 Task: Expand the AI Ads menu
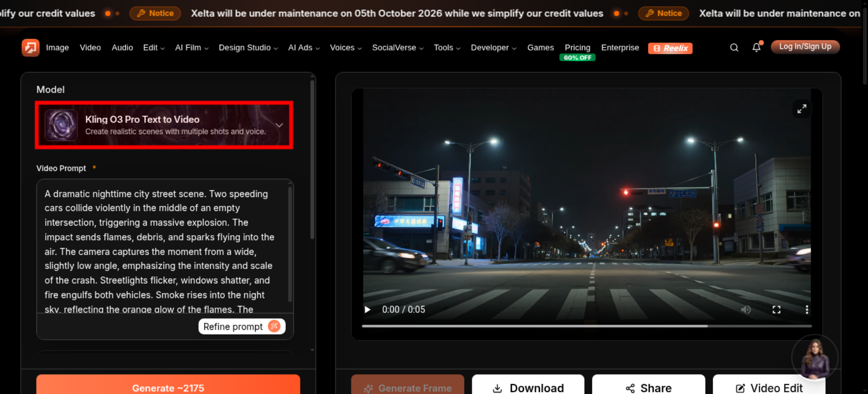(x=304, y=48)
